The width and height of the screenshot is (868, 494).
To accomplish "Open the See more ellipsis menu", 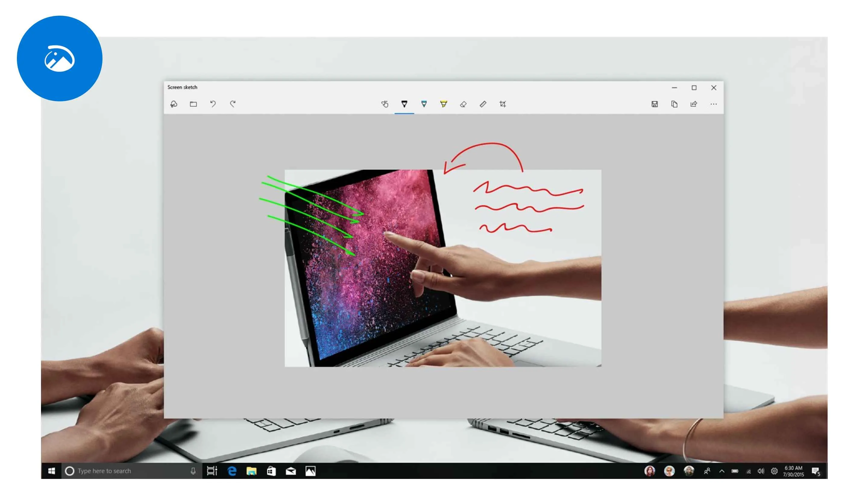I will pos(713,104).
